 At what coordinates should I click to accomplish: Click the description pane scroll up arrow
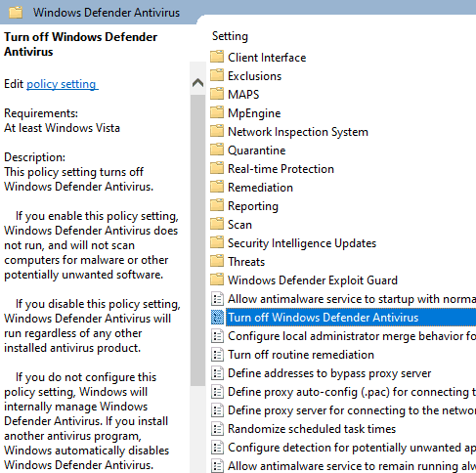pyautogui.click(x=197, y=83)
